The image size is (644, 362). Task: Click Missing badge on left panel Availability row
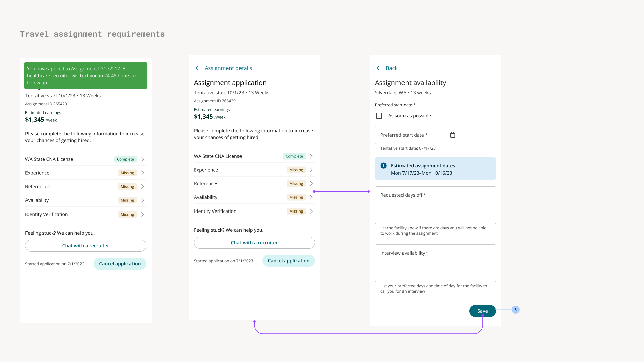tap(127, 200)
